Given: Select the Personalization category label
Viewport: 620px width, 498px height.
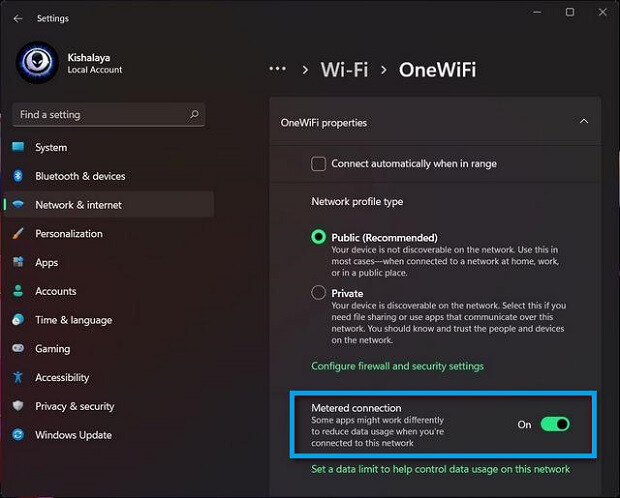Looking at the screenshot, I should (69, 234).
